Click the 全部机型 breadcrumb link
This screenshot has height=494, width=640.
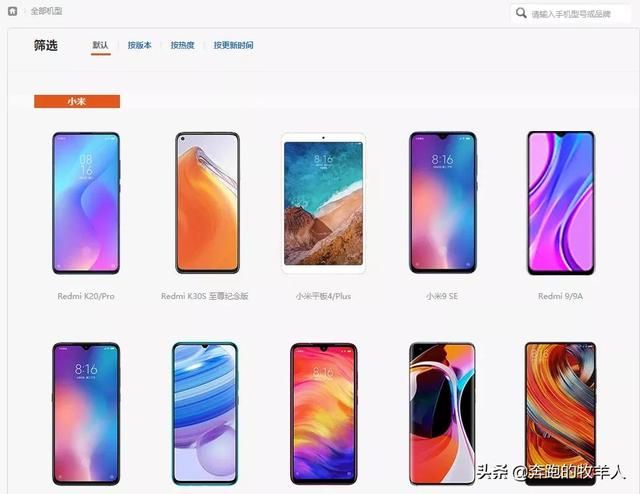[47, 11]
